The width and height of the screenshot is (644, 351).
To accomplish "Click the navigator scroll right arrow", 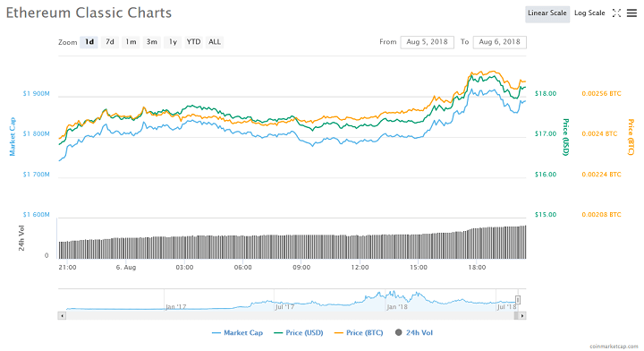I will click(x=522, y=316).
